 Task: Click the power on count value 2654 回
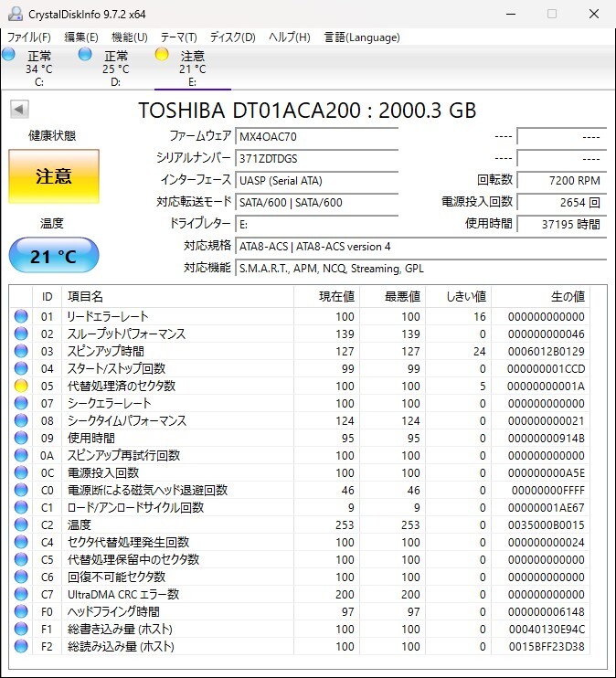[561, 202]
